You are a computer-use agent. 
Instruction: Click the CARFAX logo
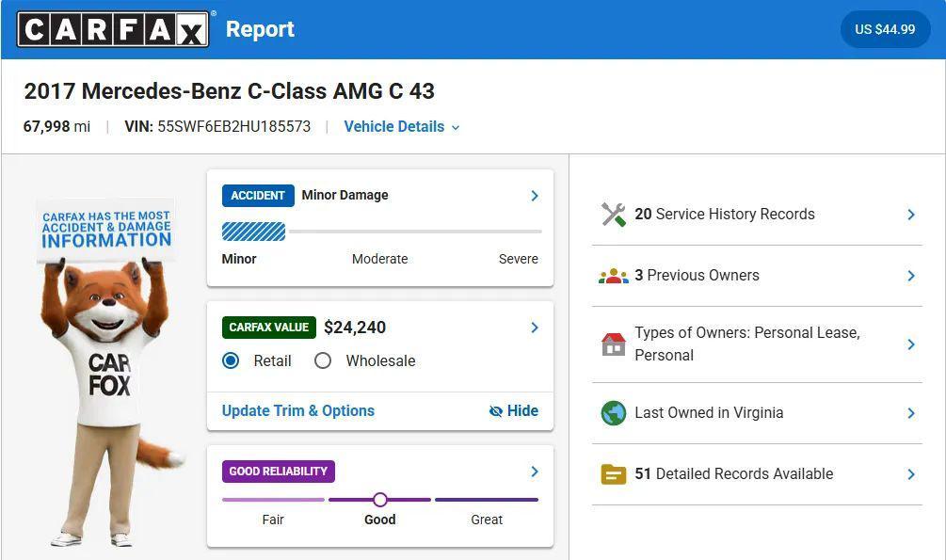click(113, 29)
